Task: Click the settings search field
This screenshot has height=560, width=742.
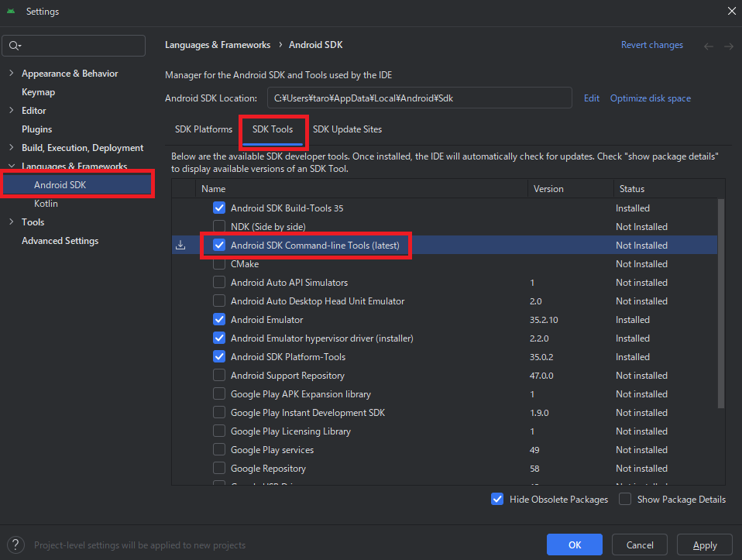Action: (x=74, y=46)
